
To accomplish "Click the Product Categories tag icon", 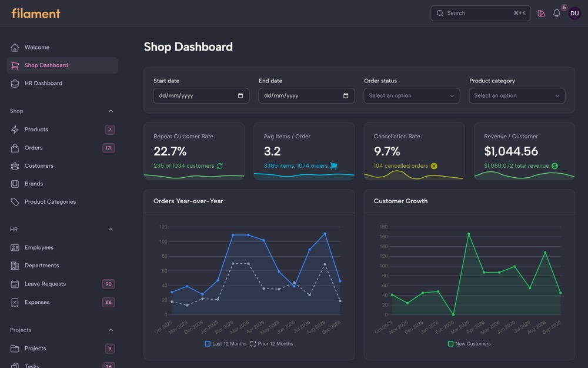I will pyautogui.click(x=15, y=202).
